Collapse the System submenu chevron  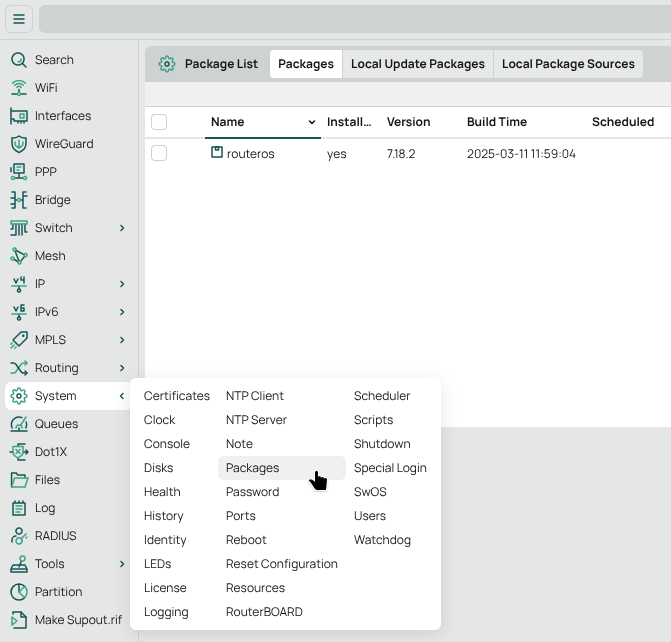[122, 396]
